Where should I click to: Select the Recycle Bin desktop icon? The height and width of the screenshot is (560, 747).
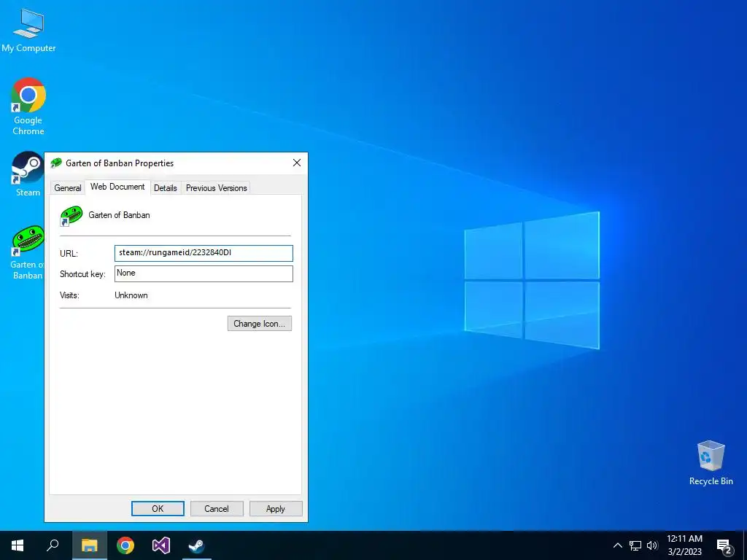[x=711, y=463]
